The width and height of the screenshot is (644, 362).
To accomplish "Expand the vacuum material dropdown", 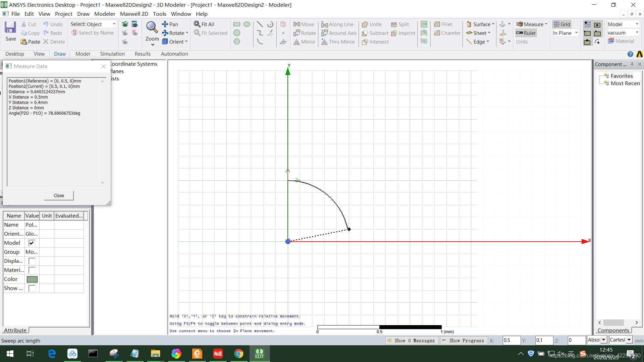I will [x=637, y=33].
